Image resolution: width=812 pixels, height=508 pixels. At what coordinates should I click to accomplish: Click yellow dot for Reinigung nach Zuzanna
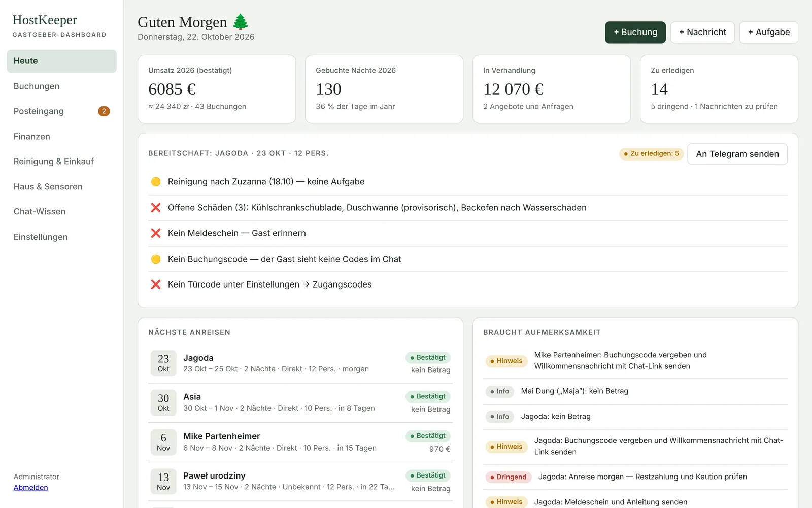point(156,182)
